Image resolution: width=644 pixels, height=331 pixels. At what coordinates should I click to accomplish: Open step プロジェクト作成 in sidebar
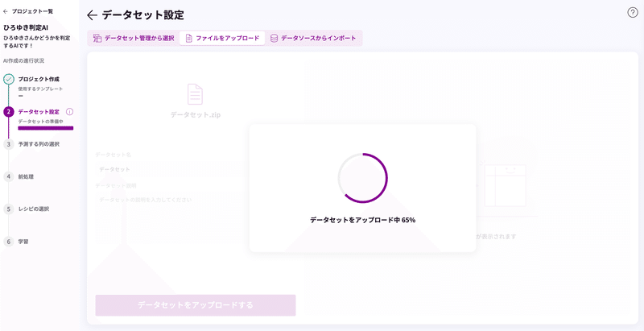click(39, 79)
